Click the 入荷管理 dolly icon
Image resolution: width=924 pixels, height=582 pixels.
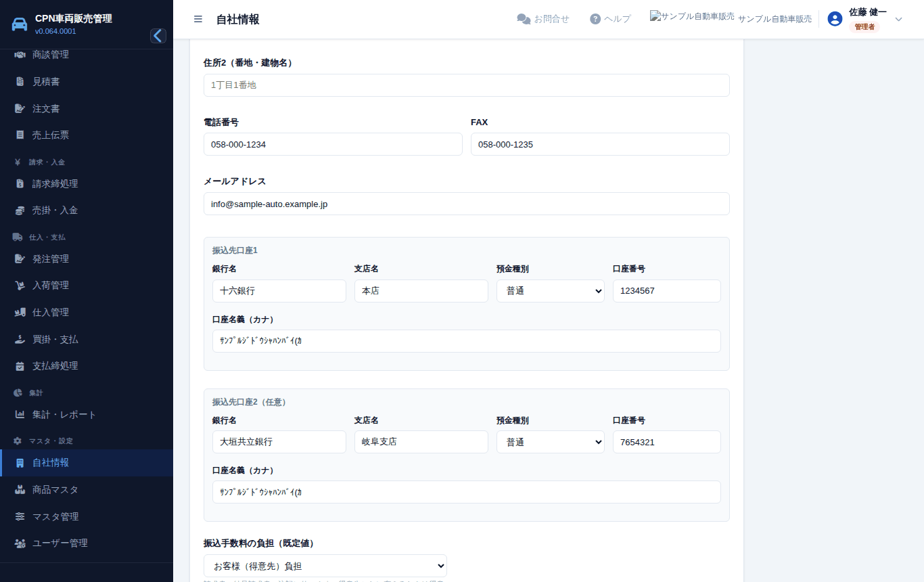20,286
